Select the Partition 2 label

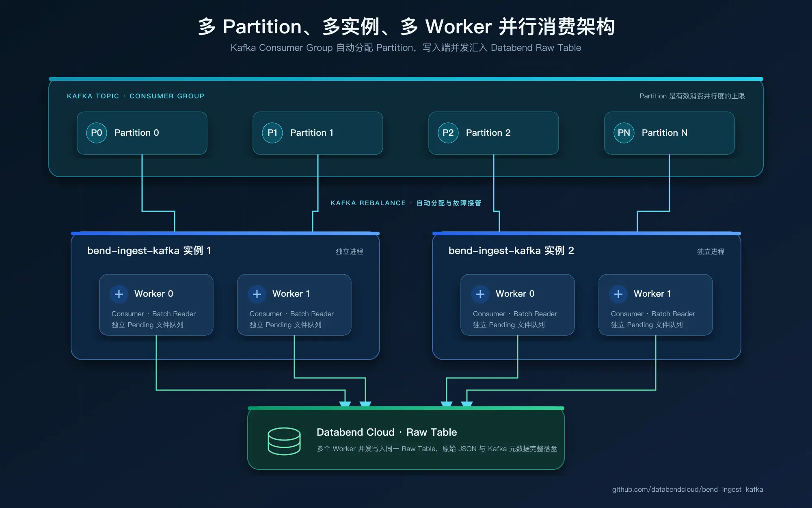click(488, 133)
